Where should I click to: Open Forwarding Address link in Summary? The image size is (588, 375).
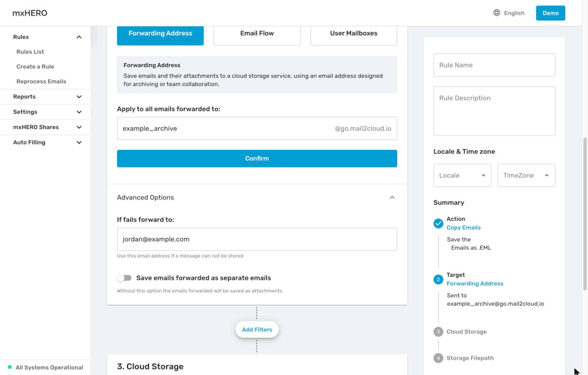(475, 284)
